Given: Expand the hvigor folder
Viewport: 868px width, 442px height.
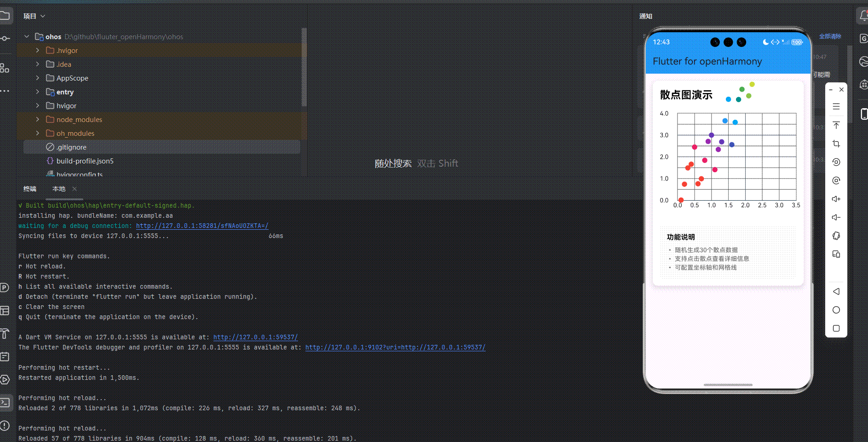Looking at the screenshot, I should (x=38, y=105).
